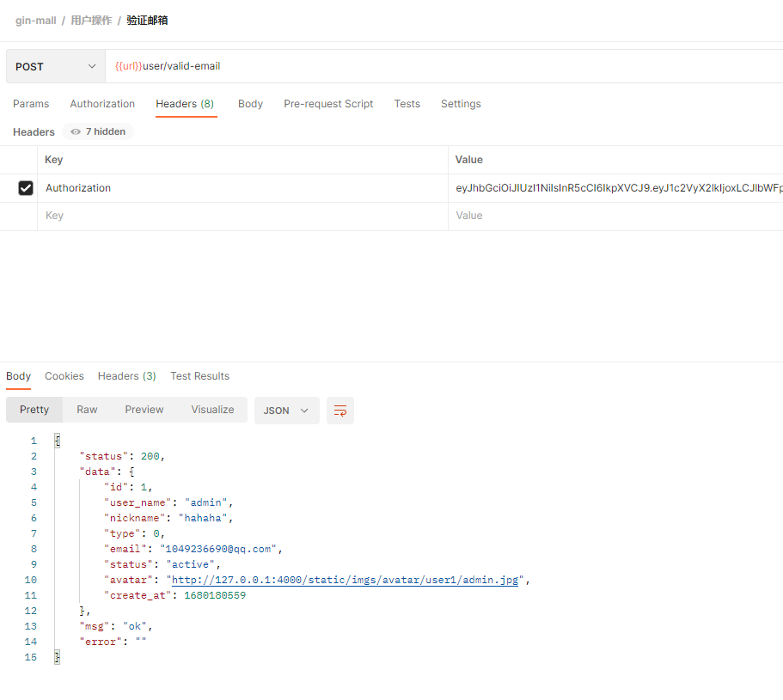Select the Visualize response view
Image resolution: width=783 pixels, height=700 pixels.
coord(212,410)
